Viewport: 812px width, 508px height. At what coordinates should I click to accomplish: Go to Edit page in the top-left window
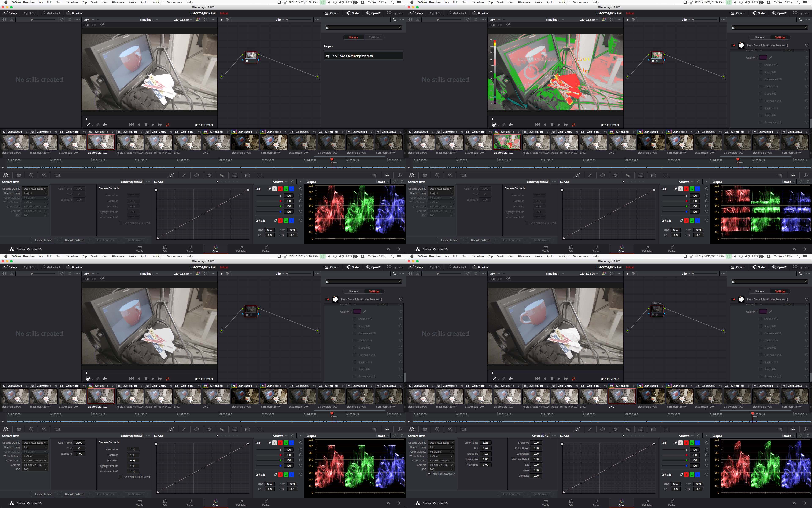click(165, 249)
